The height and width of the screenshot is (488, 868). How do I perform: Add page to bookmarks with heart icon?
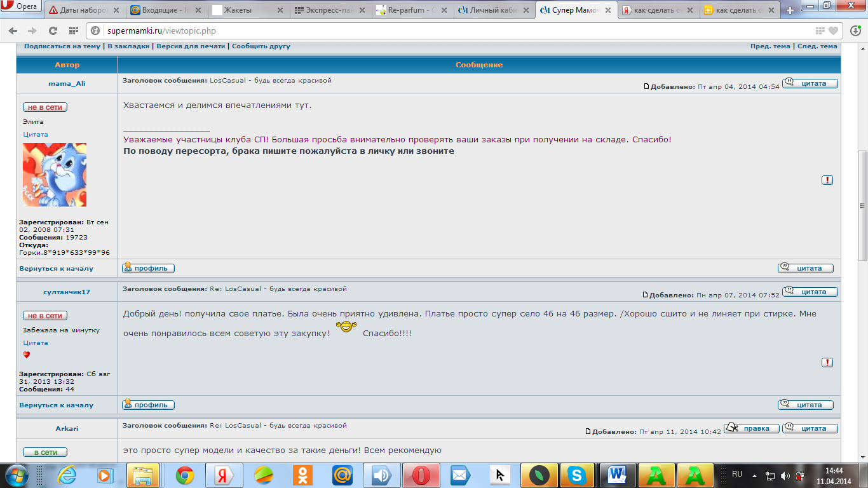pyautogui.click(x=833, y=30)
